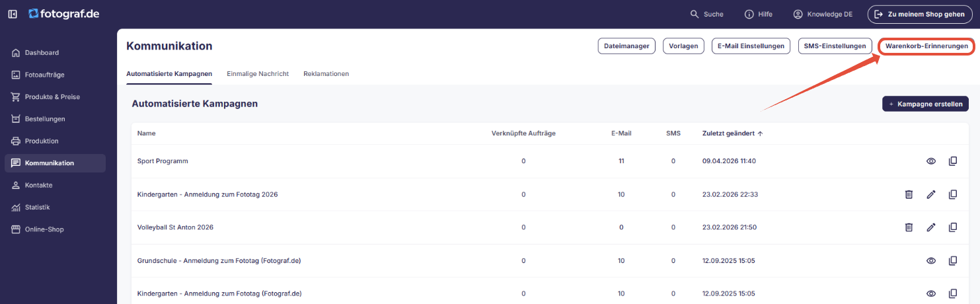View Grundschule Fototag (Fotograf.de) campaign
This screenshot has width=980, height=304.
tap(931, 261)
